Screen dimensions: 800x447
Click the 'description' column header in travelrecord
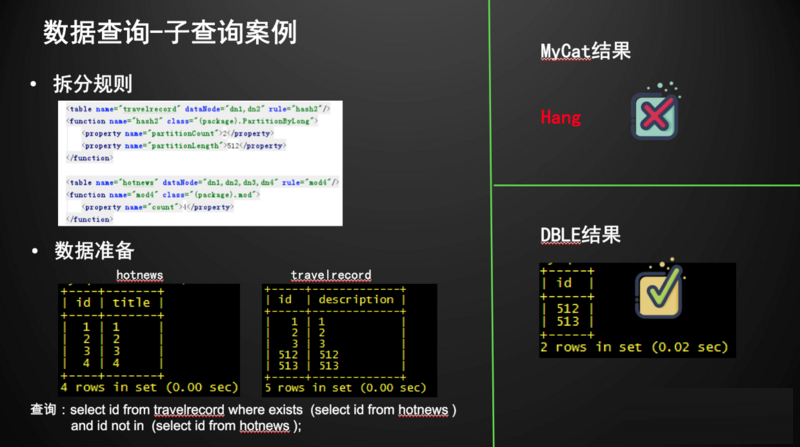(x=356, y=300)
